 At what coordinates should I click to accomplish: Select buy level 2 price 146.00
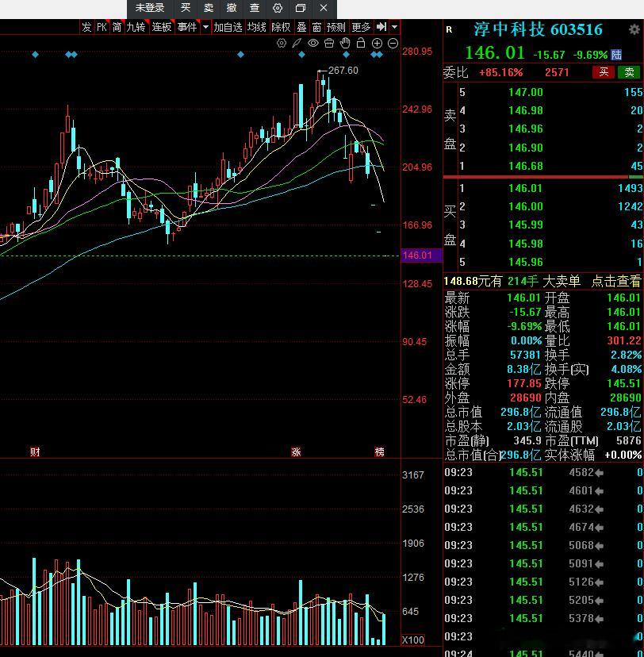point(526,206)
